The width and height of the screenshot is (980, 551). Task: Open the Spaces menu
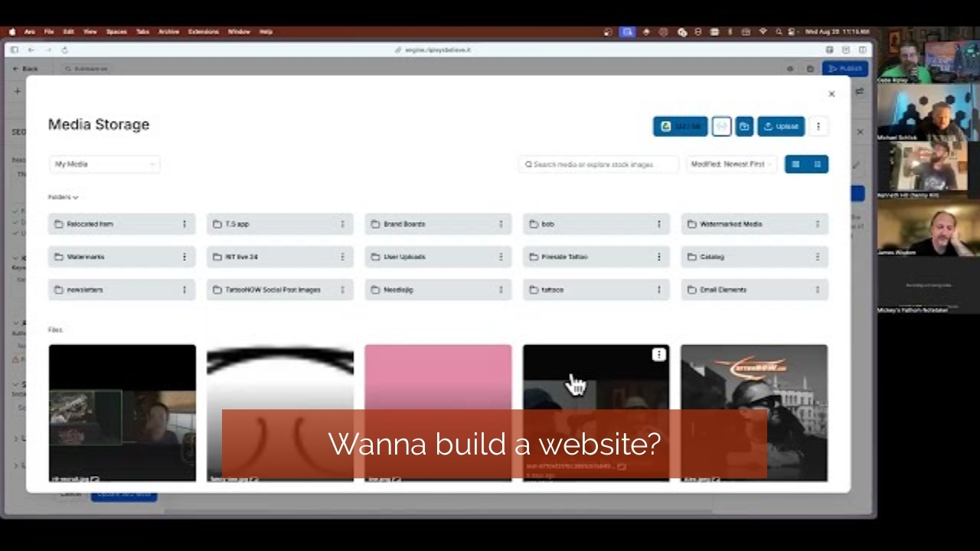click(116, 32)
